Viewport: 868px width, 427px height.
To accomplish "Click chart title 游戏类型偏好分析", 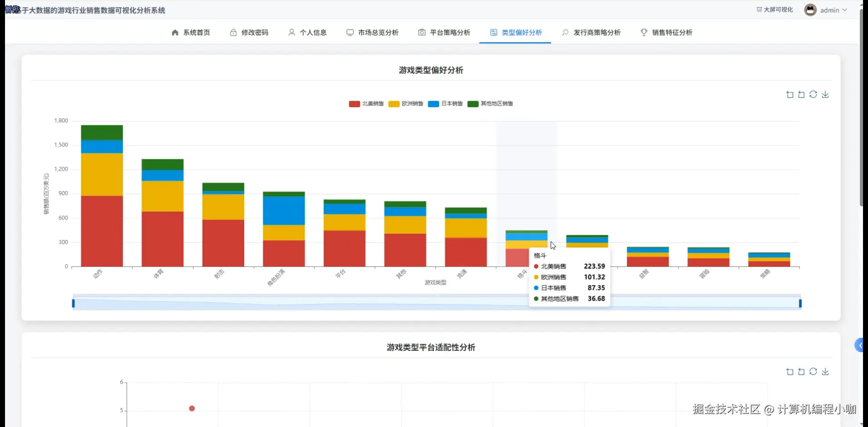I will tap(431, 70).
